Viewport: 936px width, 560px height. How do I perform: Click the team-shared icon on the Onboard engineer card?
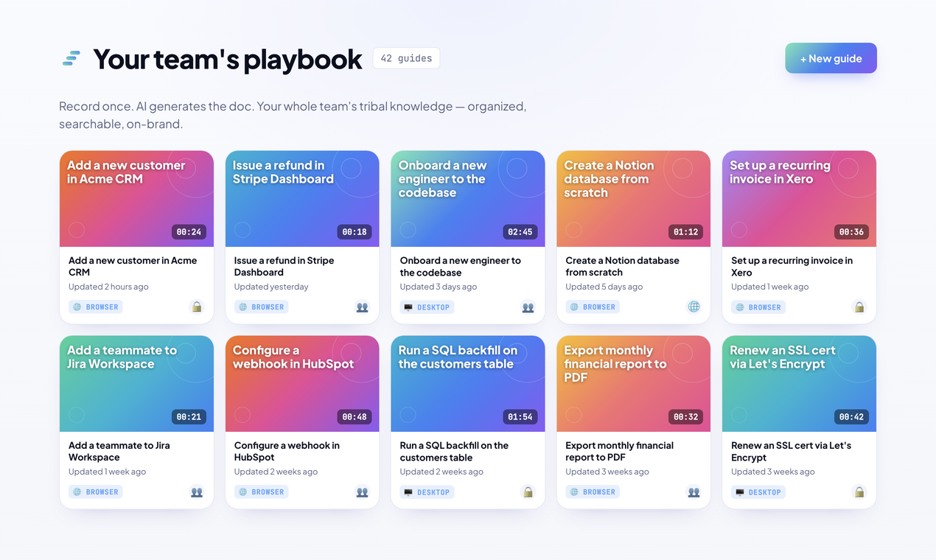pyautogui.click(x=528, y=307)
